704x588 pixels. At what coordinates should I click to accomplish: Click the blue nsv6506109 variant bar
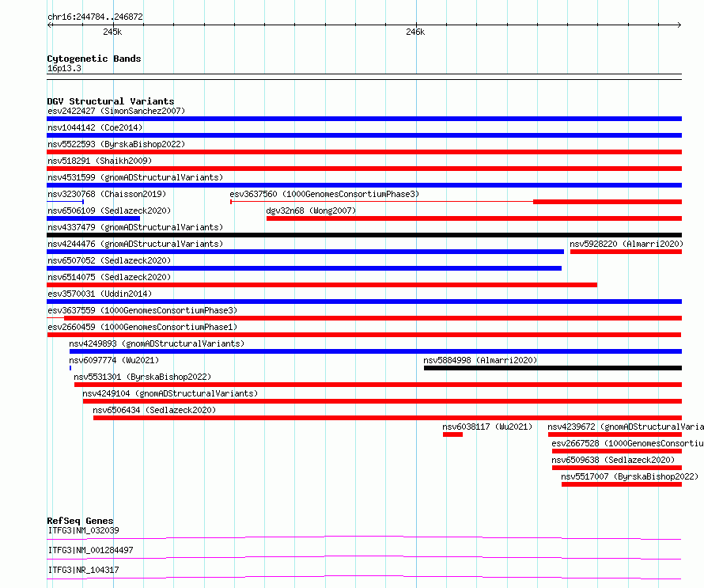(93, 218)
